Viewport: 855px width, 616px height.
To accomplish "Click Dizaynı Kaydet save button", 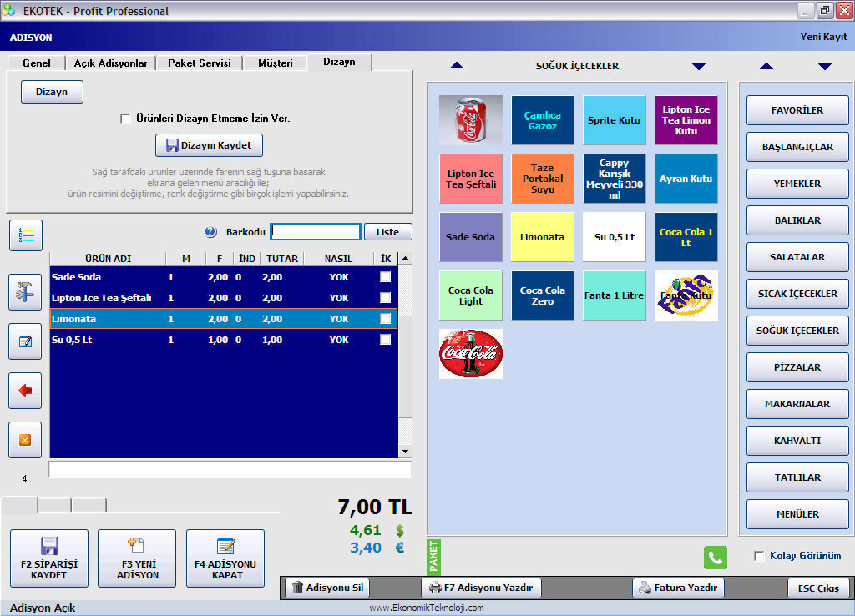I will point(209,145).
